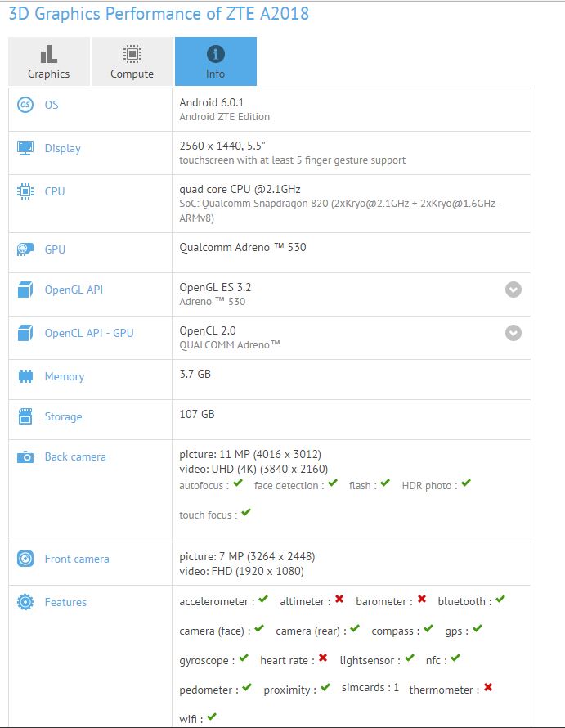565x728 pixels.
Task: Click the barometer red cross
Action: tap(422, 599)
